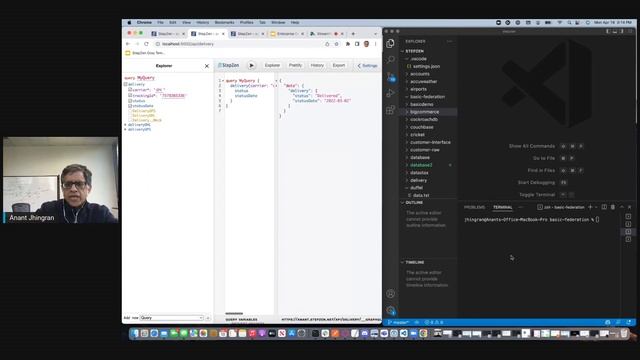Create a new terminal with the plus icon
This screenshot has height=360, width=640.
[590, 207]
